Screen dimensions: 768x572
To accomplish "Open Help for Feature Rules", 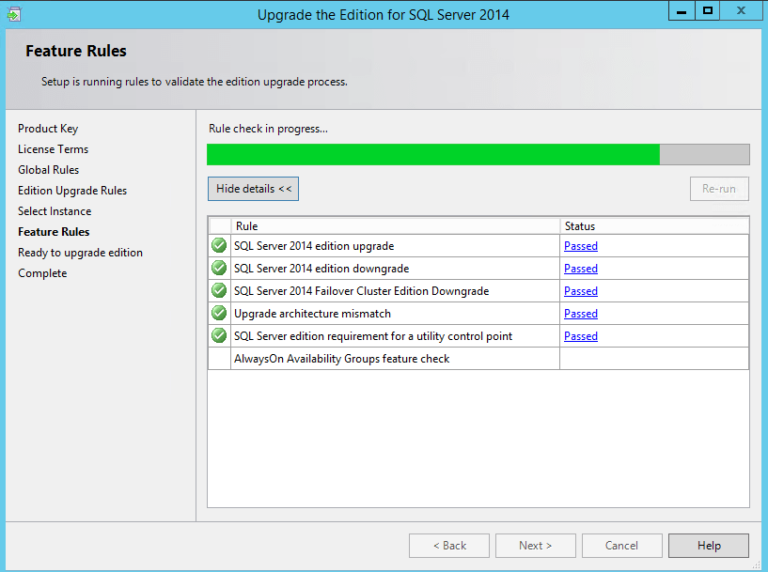I will click(709, 546).
